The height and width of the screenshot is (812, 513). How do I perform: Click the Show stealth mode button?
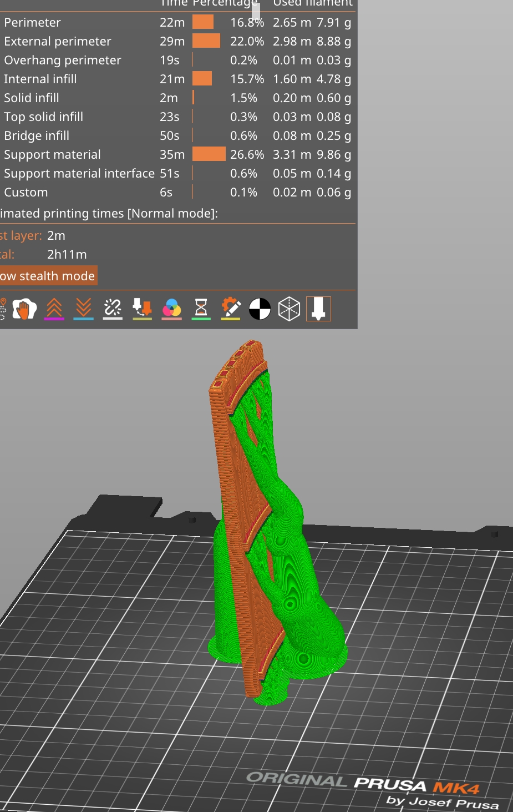tap(47, 275)
